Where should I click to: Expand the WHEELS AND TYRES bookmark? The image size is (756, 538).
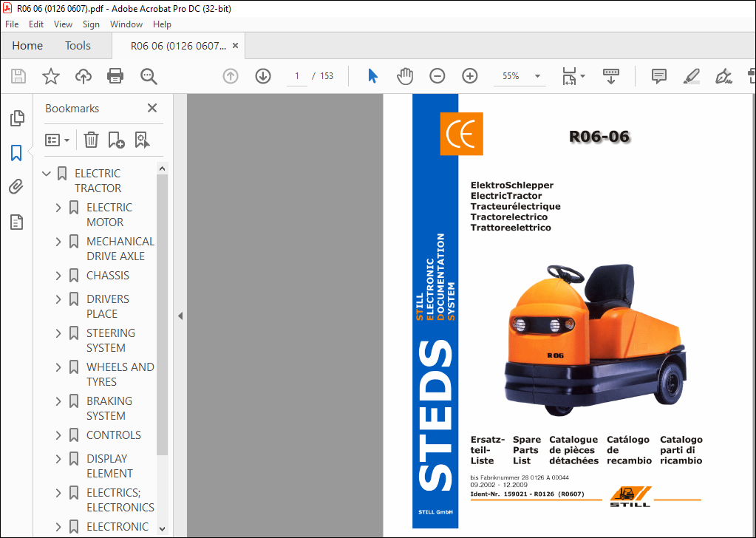[x=58, y=367]
